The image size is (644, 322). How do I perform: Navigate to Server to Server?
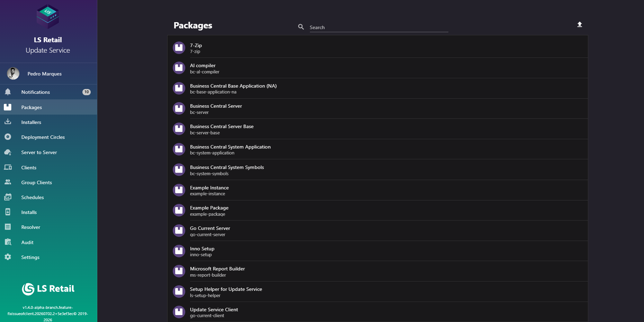pos(48,152)
